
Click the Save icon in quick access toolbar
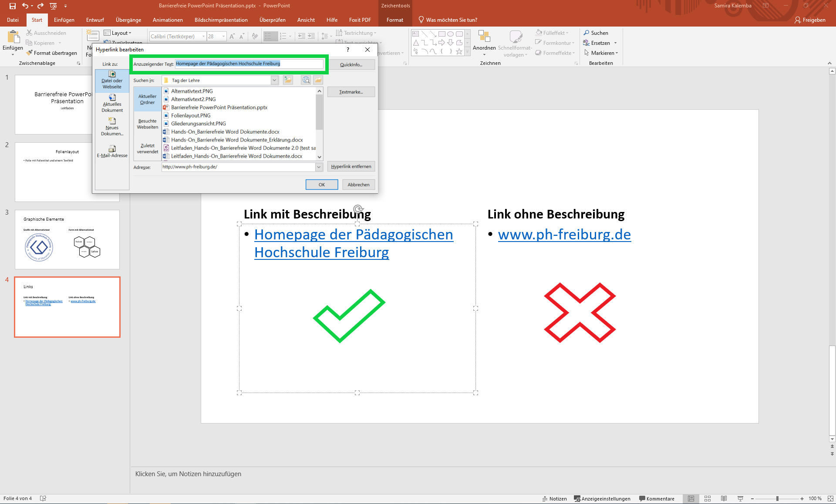click(x=12, y=6)
